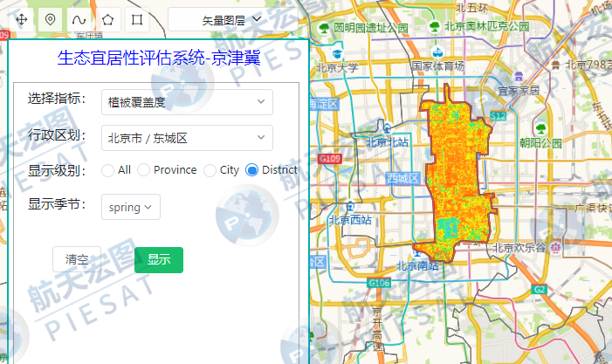
Task: Click the 北京大学 university icon on map
Action: (x=337, y=54)
